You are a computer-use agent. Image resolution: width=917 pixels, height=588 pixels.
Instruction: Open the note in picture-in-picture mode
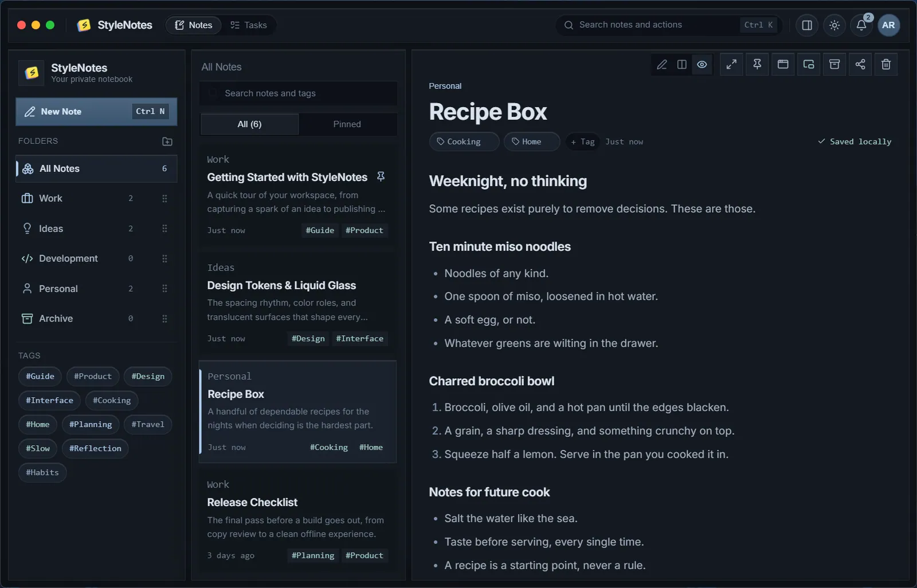[x=809, y=64]
